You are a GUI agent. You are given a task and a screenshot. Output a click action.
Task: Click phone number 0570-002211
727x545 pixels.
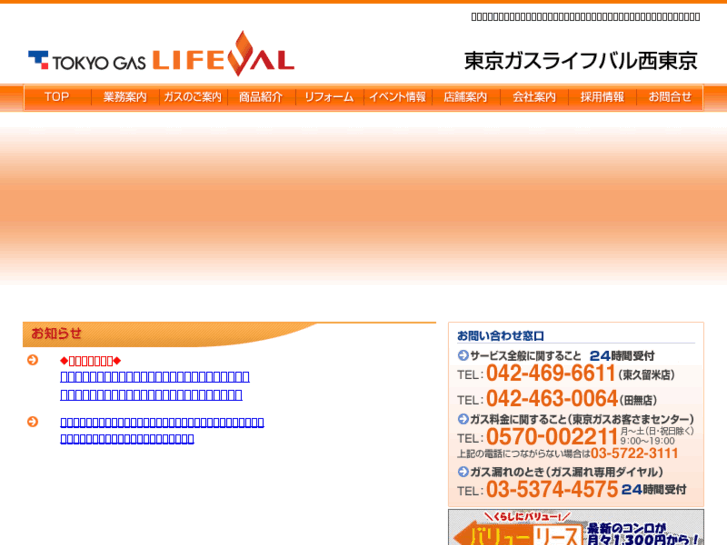[552, 436]
